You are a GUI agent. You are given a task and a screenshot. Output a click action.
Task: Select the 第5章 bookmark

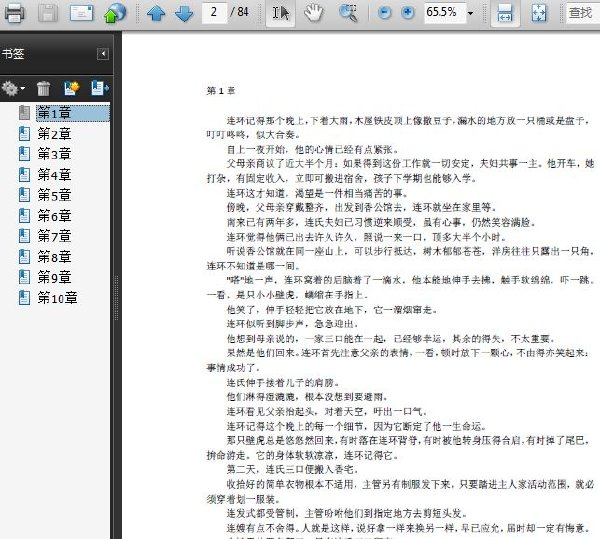[x=54, y=195]
